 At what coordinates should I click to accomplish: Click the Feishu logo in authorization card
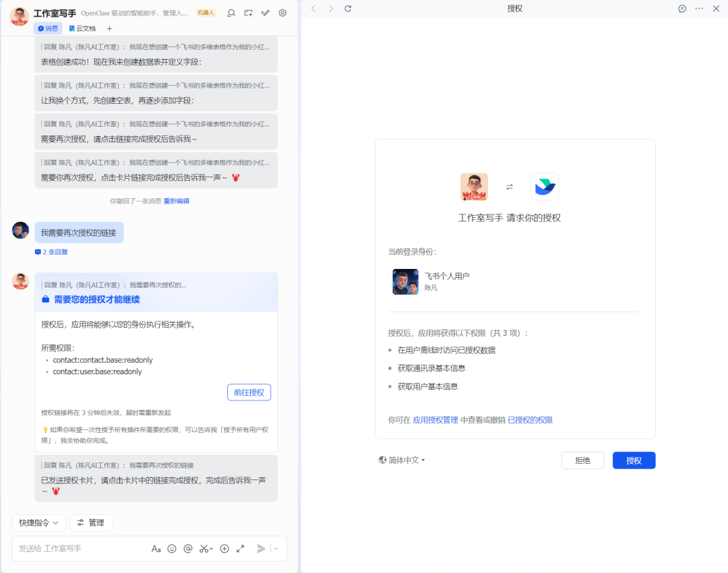click(x=545, y=187)
